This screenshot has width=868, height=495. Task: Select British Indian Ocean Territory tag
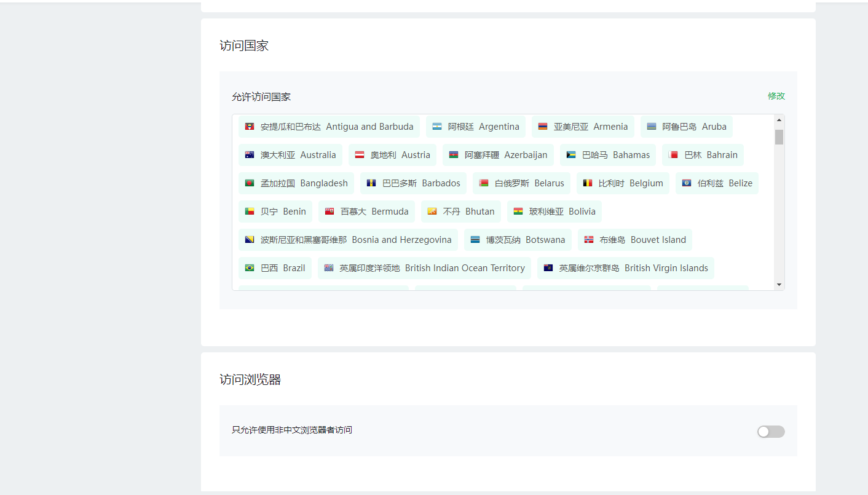tap(424, 268)
